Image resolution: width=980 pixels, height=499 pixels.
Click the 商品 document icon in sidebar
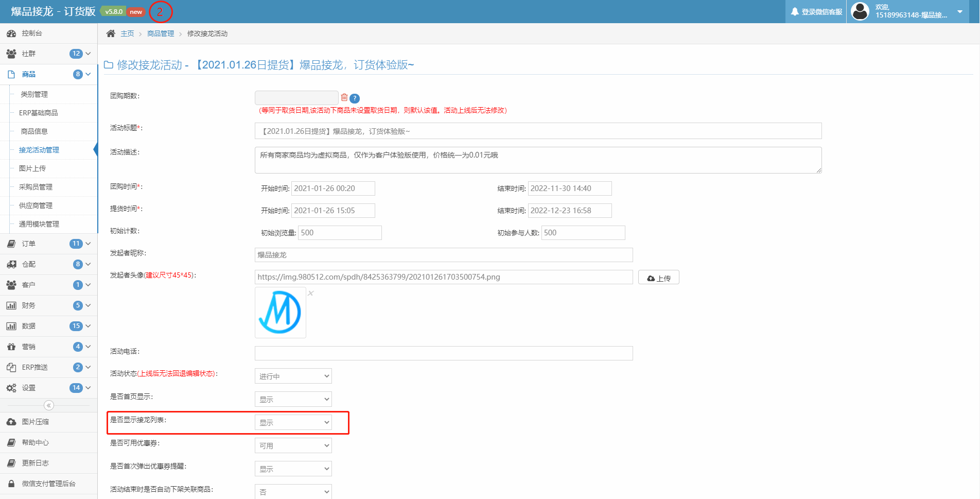(x=11, y=74)
